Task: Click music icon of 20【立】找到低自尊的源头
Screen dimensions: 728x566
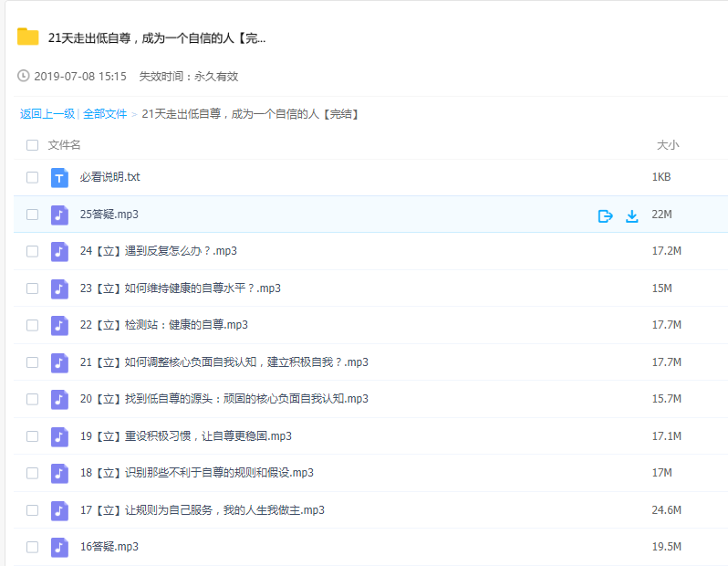Action: coord(59,399)
